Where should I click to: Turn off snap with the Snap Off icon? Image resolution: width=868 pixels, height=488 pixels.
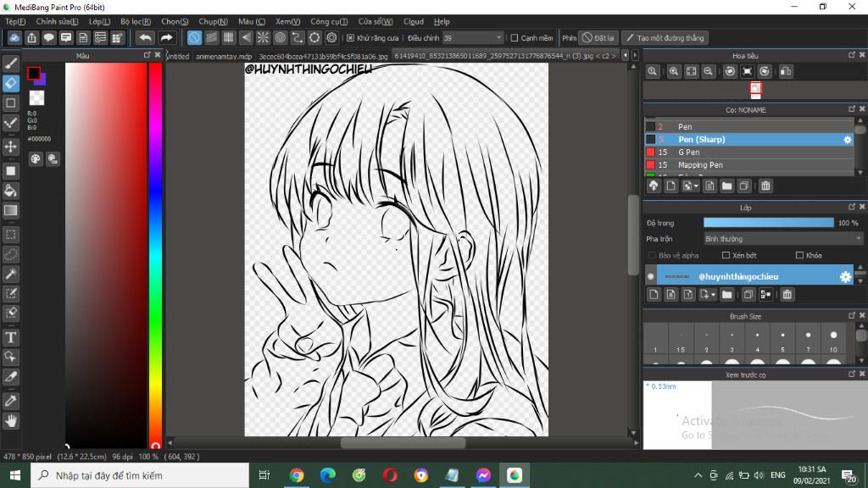click(194, 37)
